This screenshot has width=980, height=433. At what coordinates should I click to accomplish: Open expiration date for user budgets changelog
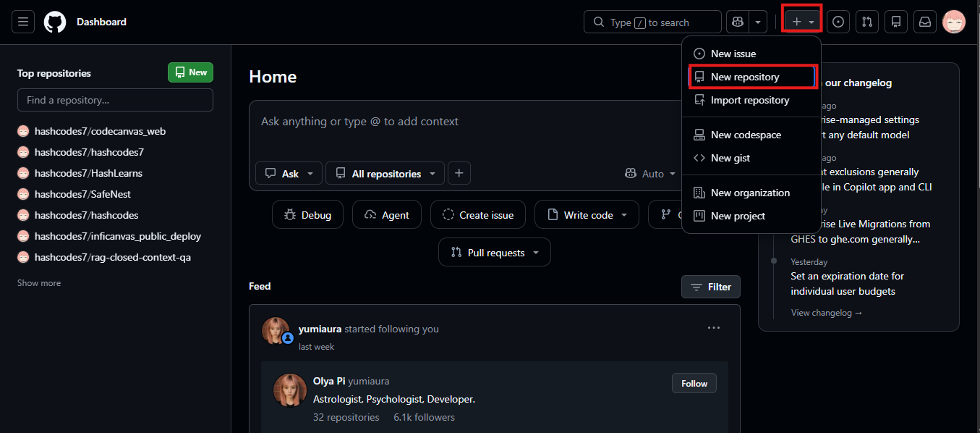coord(848,284)
